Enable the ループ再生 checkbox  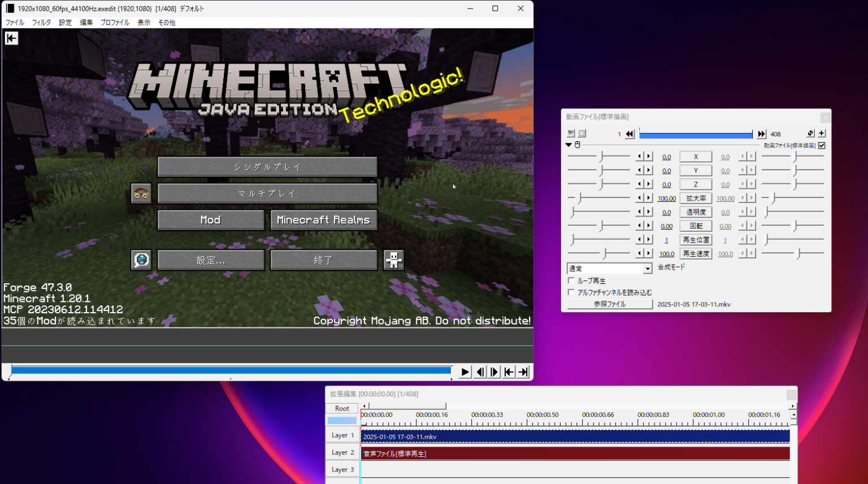tap(571, 280)
